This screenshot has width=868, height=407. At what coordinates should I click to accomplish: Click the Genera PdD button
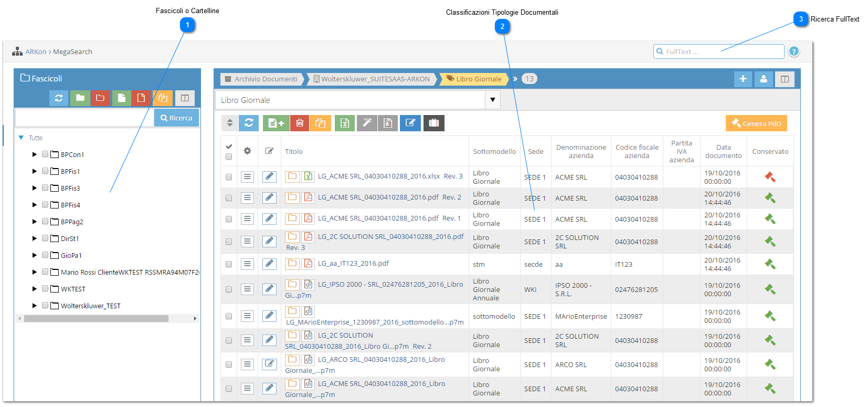[756, 123]
